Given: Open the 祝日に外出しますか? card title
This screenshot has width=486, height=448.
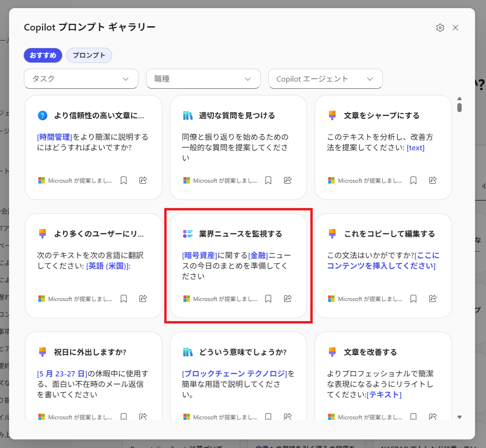Looking at the screenshot, I should pos(90,352).
